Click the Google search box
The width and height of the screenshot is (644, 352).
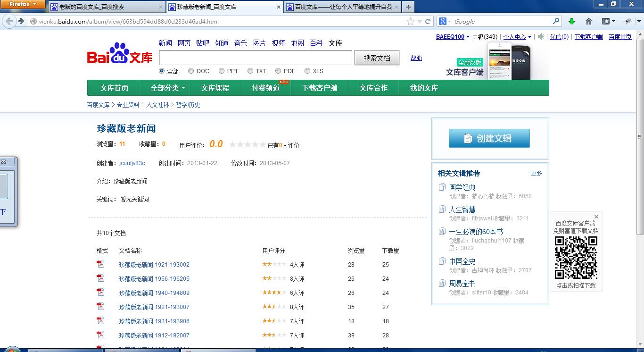(502, 21)
